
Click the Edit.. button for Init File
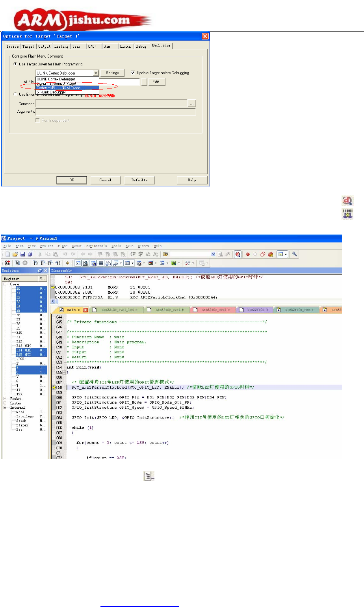tap(156, 82)
